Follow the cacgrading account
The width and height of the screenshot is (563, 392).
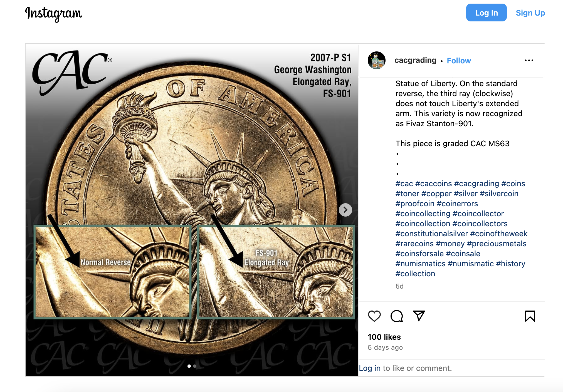(459, 61)
